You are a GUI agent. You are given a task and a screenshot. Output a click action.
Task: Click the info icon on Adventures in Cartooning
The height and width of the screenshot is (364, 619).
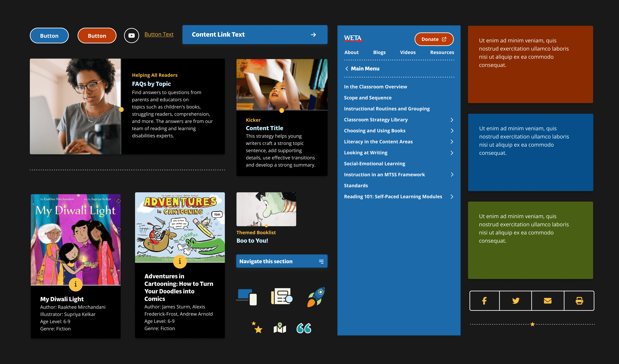click(x=180, y=261)
